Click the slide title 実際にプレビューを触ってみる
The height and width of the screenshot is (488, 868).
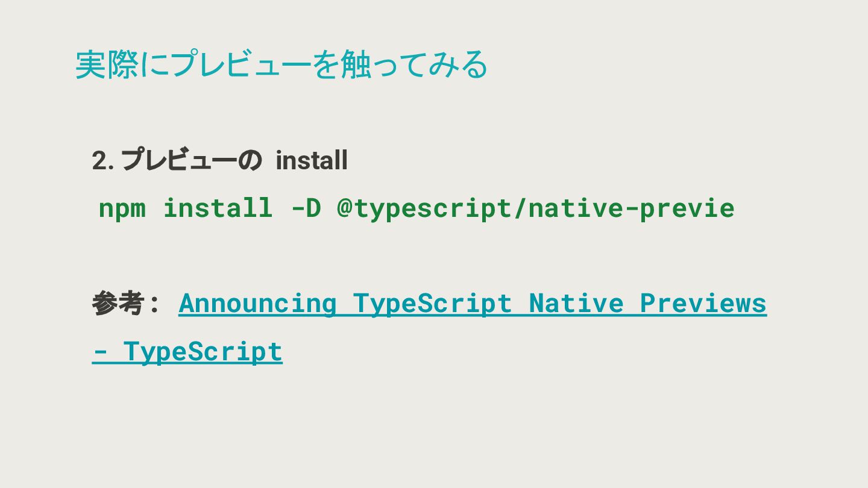pyautogui.click(x=281, y=64)
